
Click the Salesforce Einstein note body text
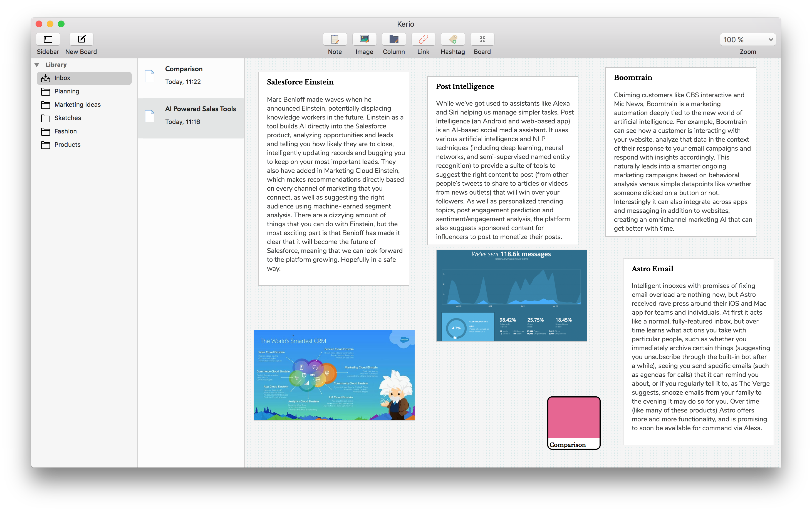pos(336,184)
